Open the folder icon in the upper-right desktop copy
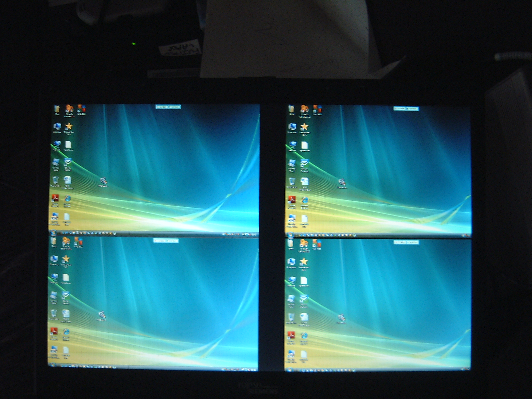Screen dimensions: 532x399 tap(291, 109)
